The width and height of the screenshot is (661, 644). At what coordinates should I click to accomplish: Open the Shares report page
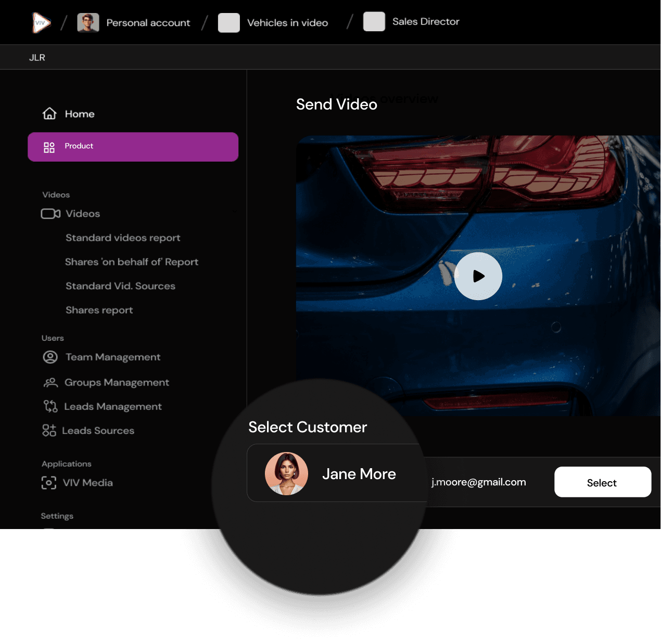pos(99,310)
